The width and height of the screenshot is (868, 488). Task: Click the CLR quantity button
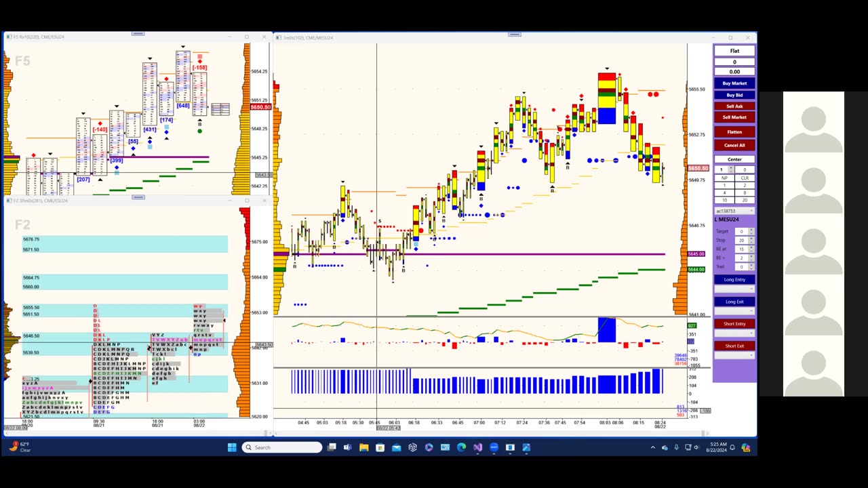(x=745, y=178)
